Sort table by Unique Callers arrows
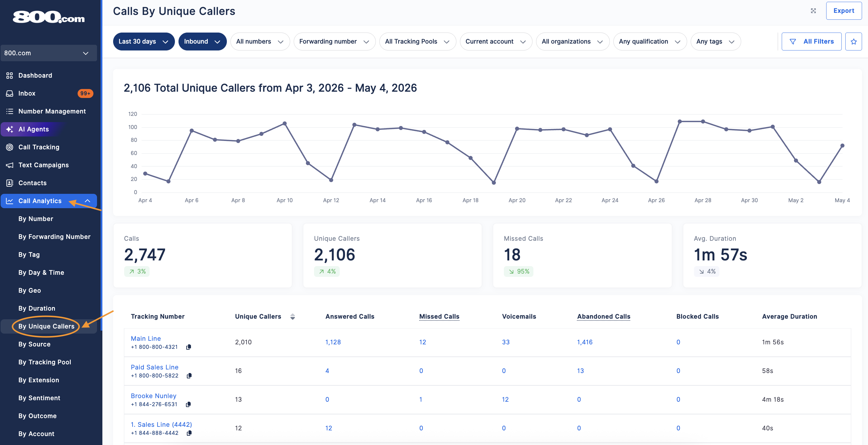 (293, 317)
